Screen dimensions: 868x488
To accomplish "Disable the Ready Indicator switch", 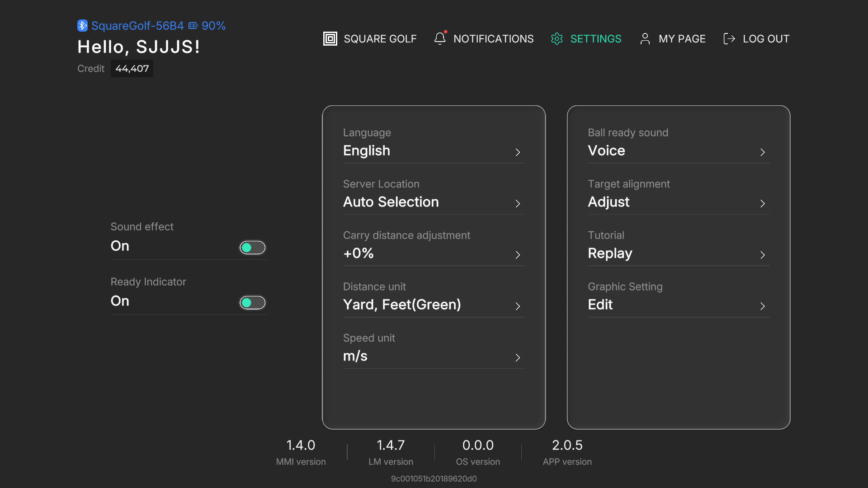I will click(x=252, y=303).
